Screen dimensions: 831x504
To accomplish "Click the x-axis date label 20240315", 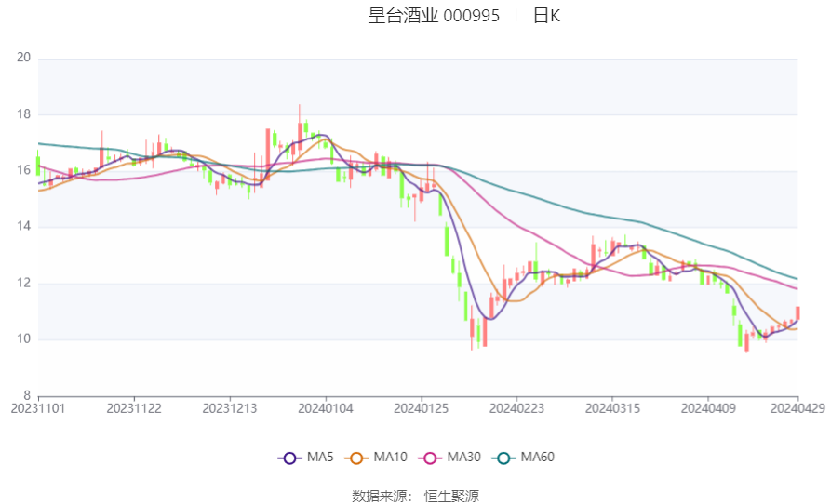I will tap(612, 409).
